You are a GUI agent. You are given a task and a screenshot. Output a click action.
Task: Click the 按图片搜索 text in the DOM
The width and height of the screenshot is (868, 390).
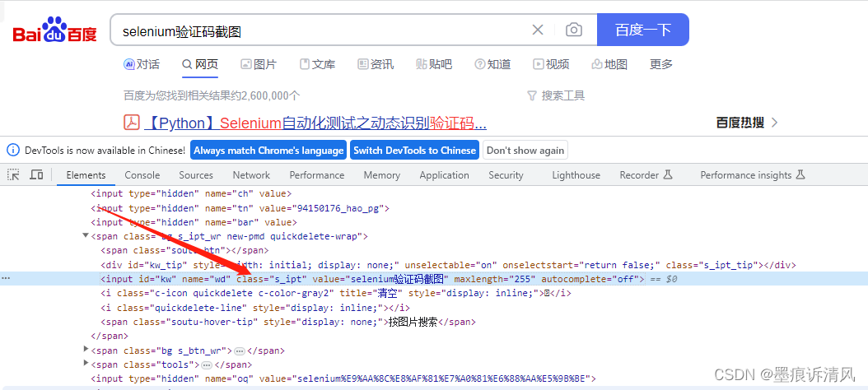(x=413, y=322)
